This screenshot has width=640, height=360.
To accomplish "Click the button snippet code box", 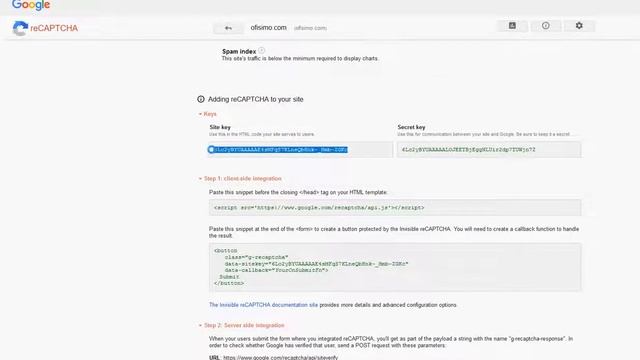I will [x=395, y=267].
